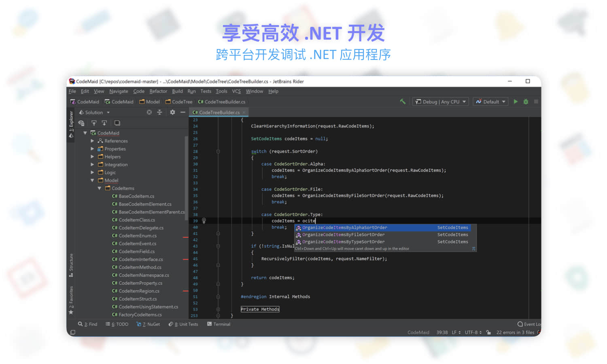
Task: Open Solution panel gear settings
Action: point(172,112)
